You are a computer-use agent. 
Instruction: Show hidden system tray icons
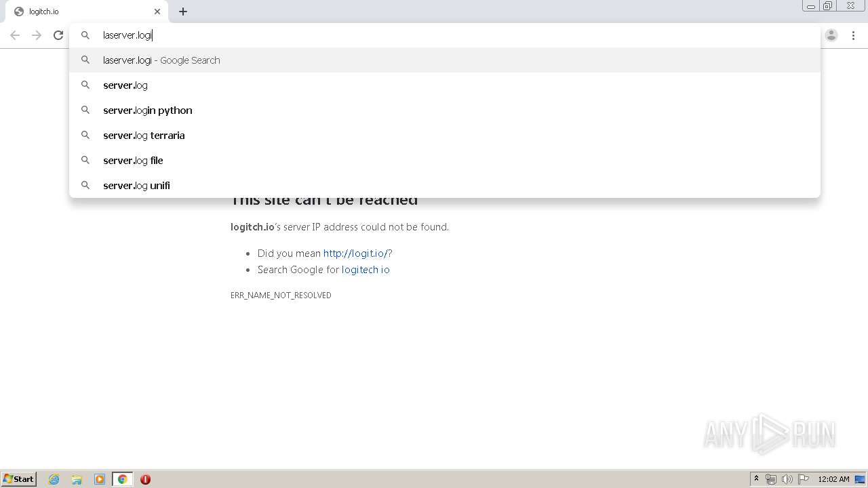[x=756, y=479]
